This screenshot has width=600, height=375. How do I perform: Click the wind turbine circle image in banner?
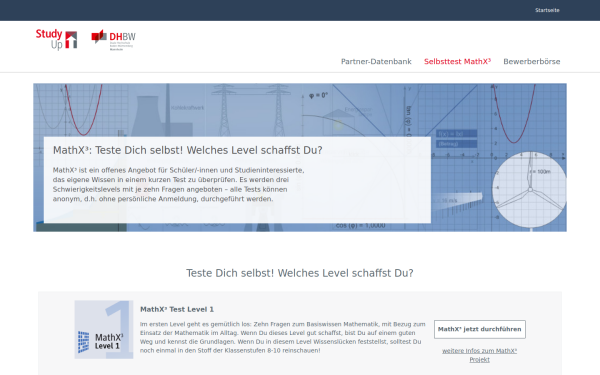click(x=529, y=190)
